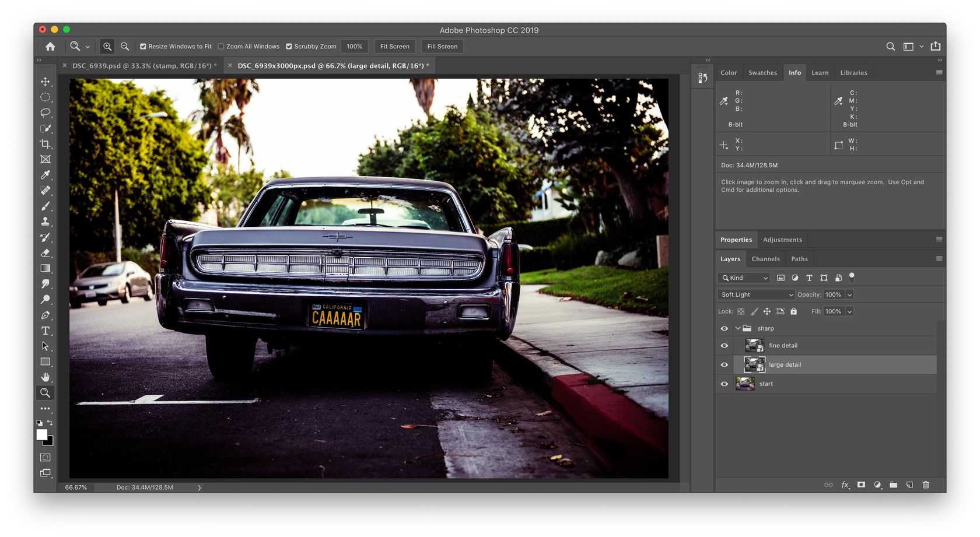
Task: Select the Eraser tool
Action: [x=45, y=252]
